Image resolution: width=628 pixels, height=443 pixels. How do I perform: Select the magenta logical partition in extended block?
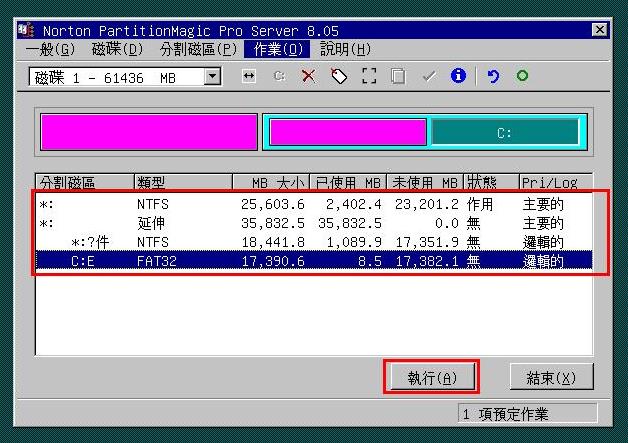tap(348, 132)
